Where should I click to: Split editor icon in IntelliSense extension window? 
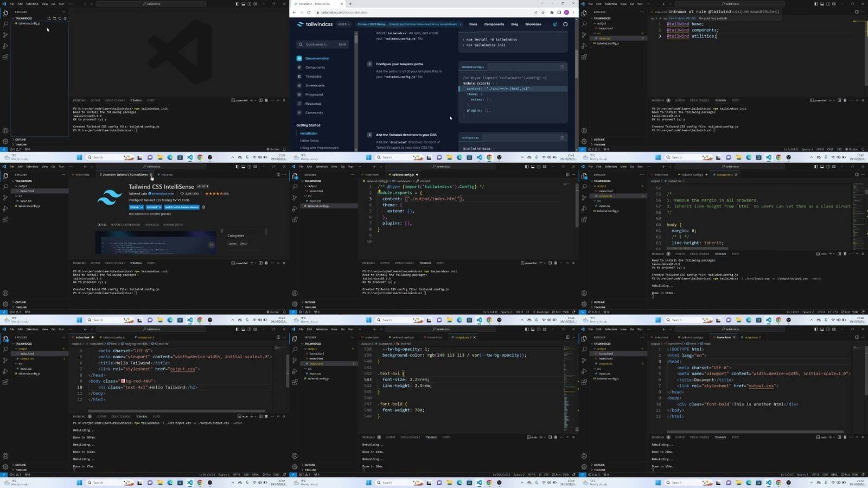point(278,174)
